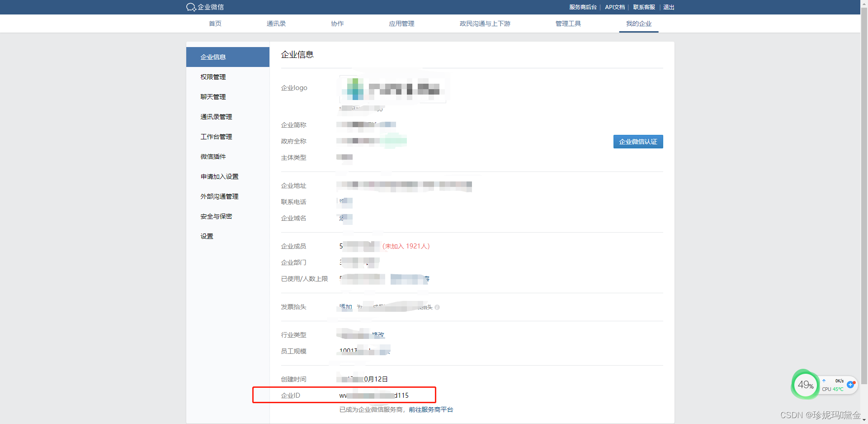The height and width of the screenshot is (424, 868).
Task: Click the 企业微信 logo icon
Action: click(x=191, y=7)
